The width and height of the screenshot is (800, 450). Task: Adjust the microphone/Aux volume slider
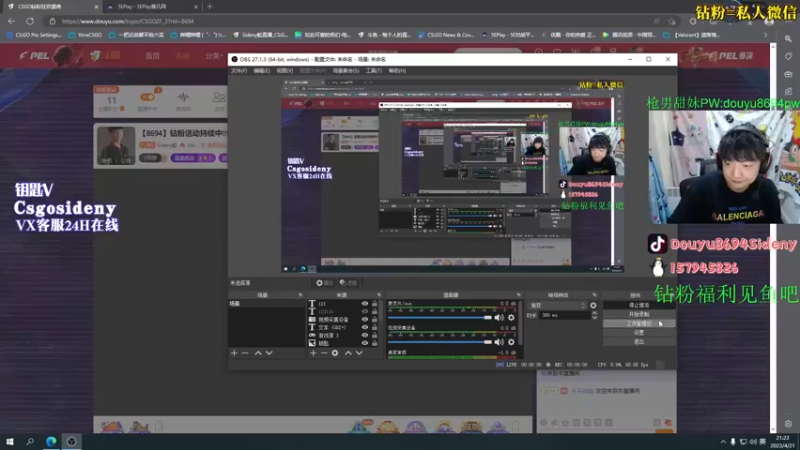(x=440, y=317)
